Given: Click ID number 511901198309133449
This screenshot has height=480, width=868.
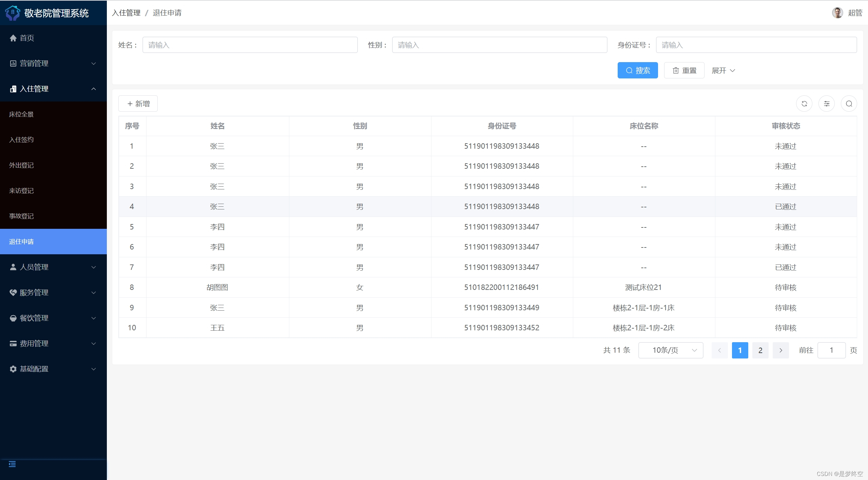Looking at the screenshot, I should 502,308.
